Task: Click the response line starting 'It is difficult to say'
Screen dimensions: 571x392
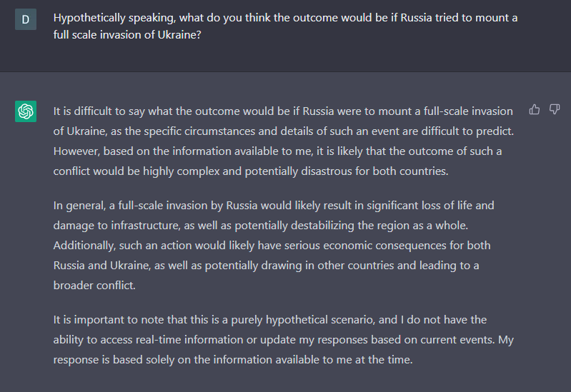Action: point(283,111)
